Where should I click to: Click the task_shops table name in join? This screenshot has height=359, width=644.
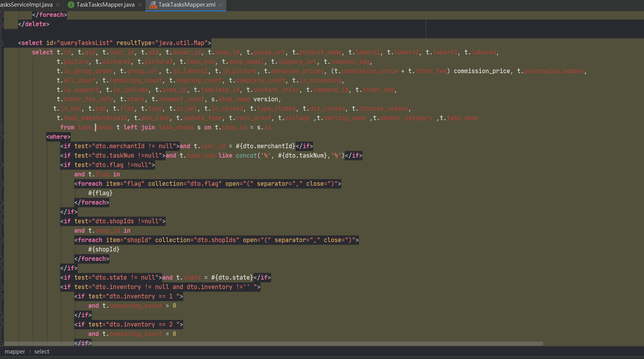pyautogui.click(x=176, y=127)
